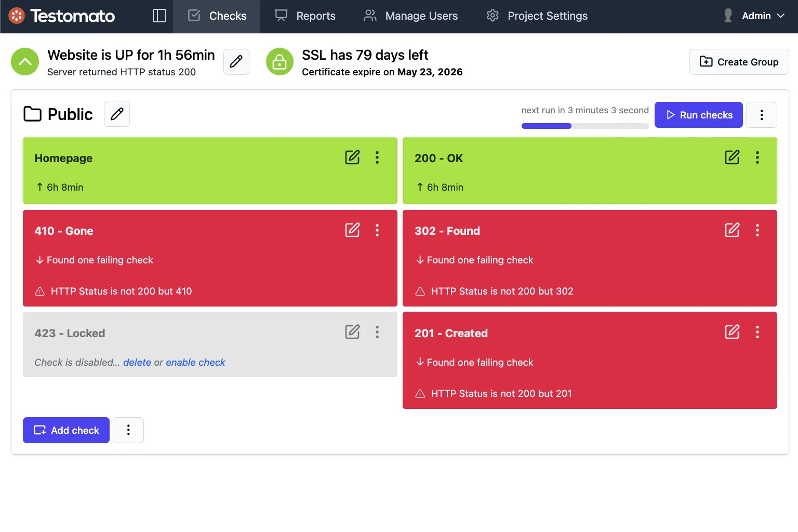798x532 pixels.
Task: Click the edit icon on the 201 - Created check
Action: click(732, 331)
